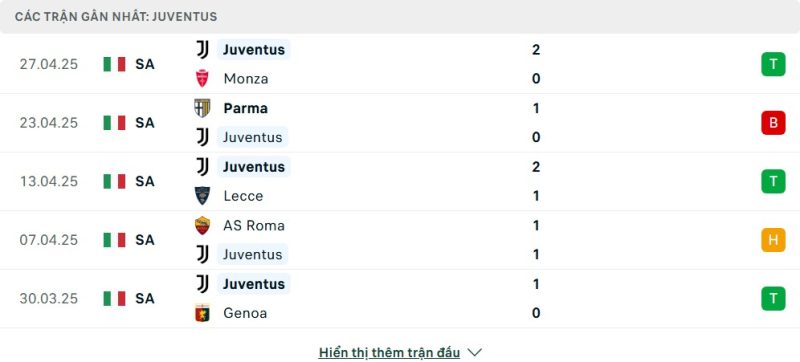Image resolution: width=800 pixels, height=362 pixels.
Task: Open the Hiển thị thêm trận đấu link
Action: coord(389,353)
